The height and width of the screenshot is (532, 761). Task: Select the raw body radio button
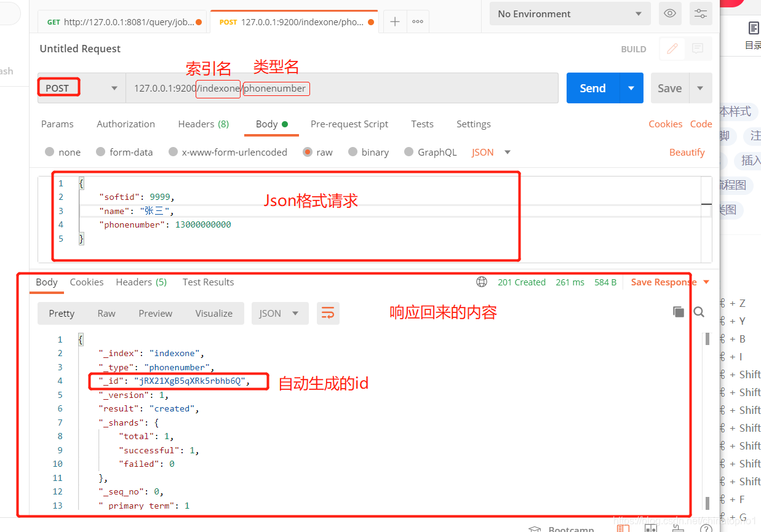[308, 152]
